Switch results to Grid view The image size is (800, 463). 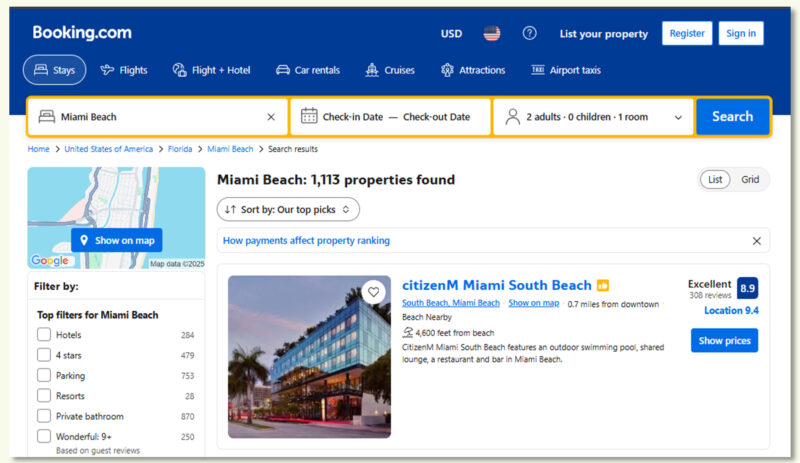point(750,180)
